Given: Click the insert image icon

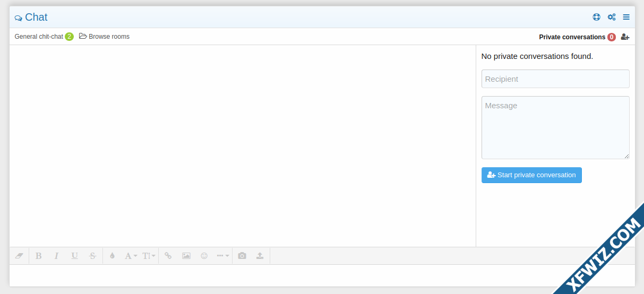Looking at the screenshot, I should coord(186,256).
